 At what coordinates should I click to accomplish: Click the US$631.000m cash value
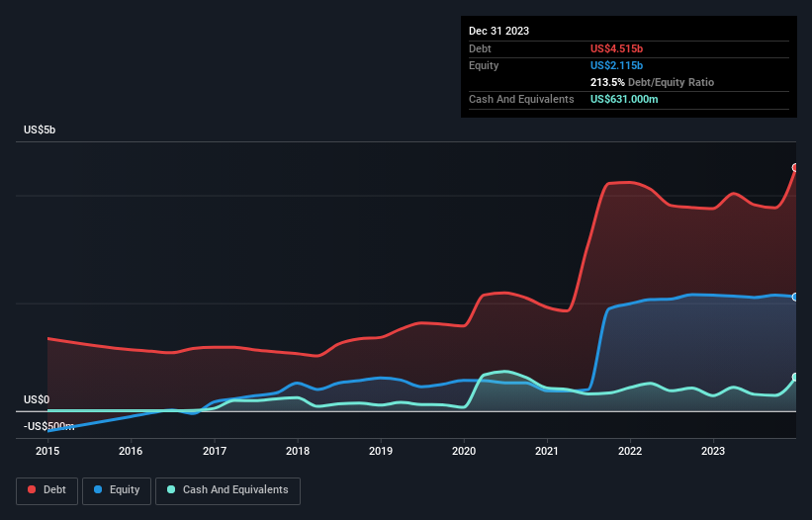click(x=624, y=99)
